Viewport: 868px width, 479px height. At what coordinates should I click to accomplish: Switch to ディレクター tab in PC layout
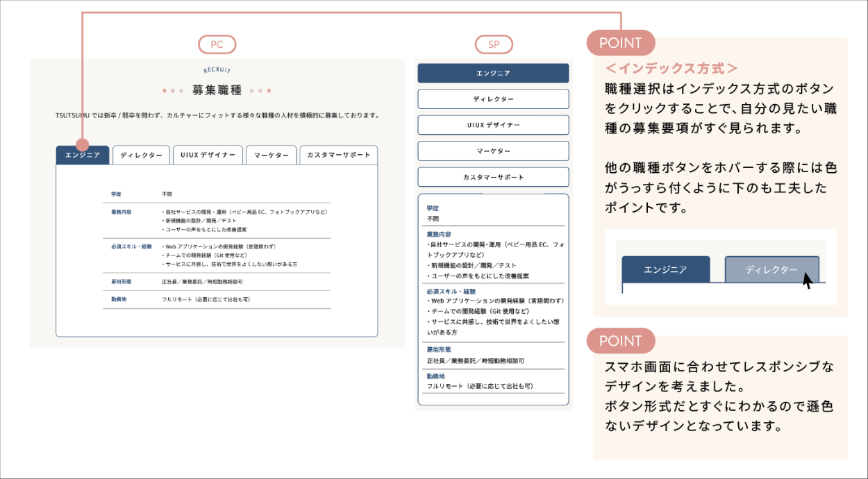pos(141,156)
